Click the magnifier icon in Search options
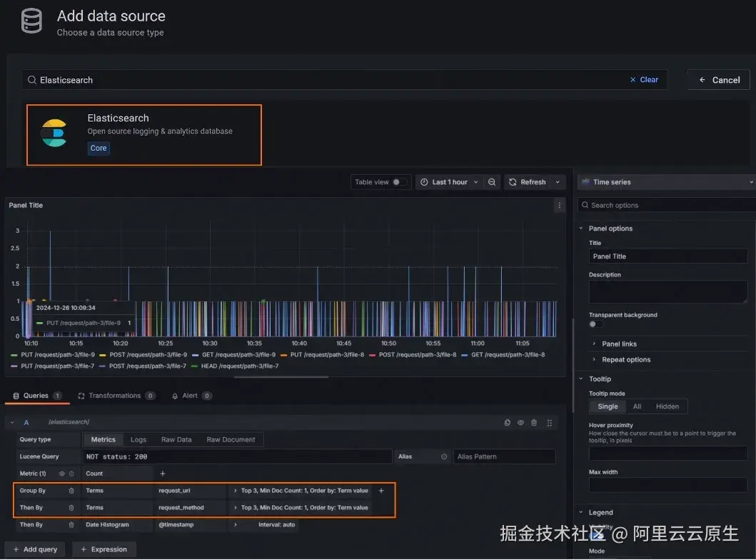Image resolution: width=756 pixels, height=560 pixels. point(585,205)
